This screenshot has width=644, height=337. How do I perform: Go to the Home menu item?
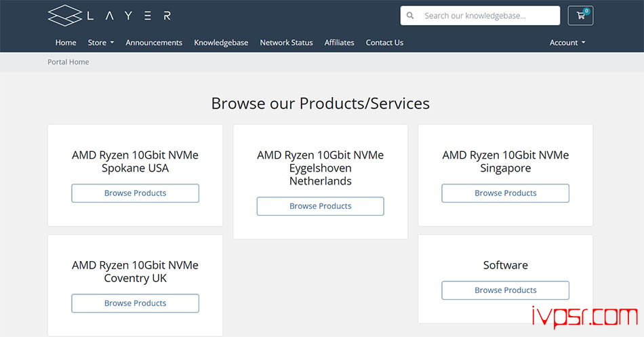(x=66, y=43)
